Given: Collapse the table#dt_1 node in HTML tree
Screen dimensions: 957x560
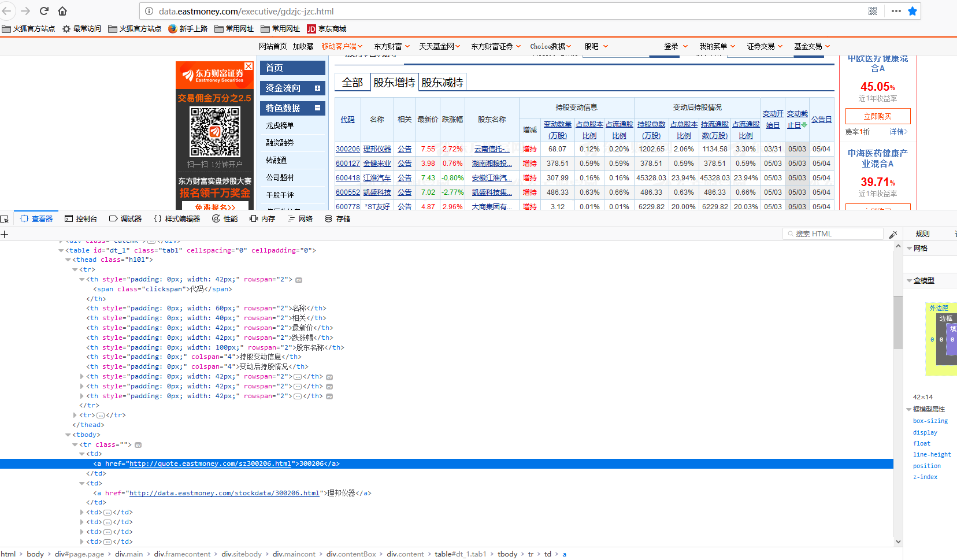Looking at the screenshot, I should [61, 251].
